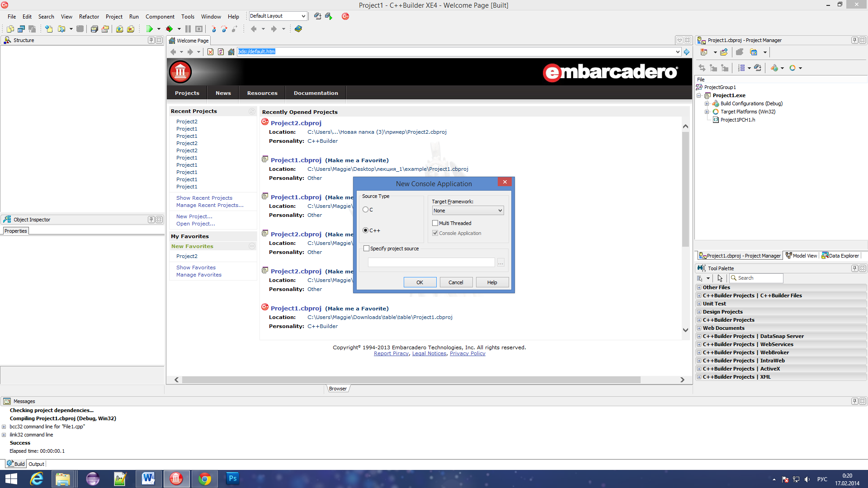The height and width of the screenshot is (488, 868).
Task: Click Cancel in New Console Application dialog
Action: (x=456, y=282)
